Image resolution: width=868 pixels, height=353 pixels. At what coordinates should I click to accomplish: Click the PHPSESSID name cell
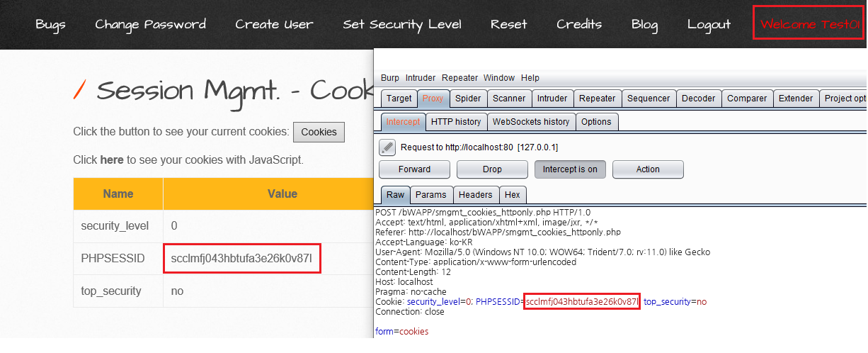coord(118,259)
